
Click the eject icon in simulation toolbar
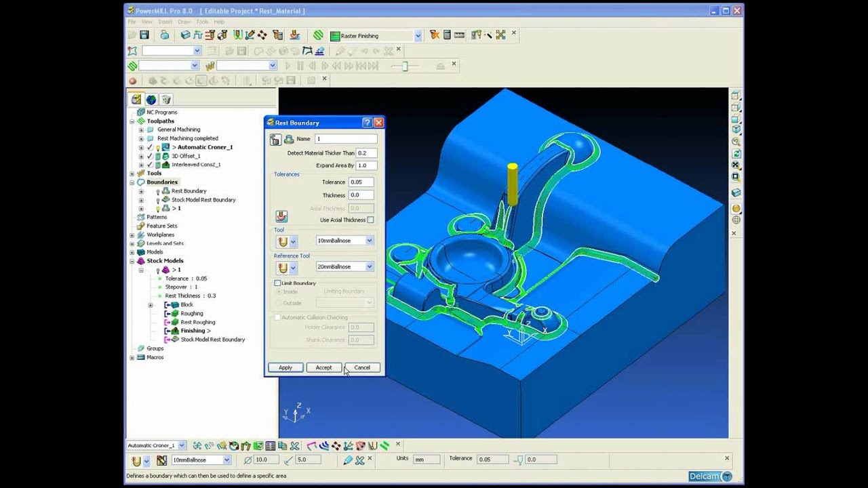[x=440, y=66]
